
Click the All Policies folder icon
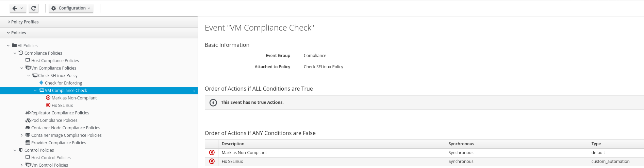[14, 45]
